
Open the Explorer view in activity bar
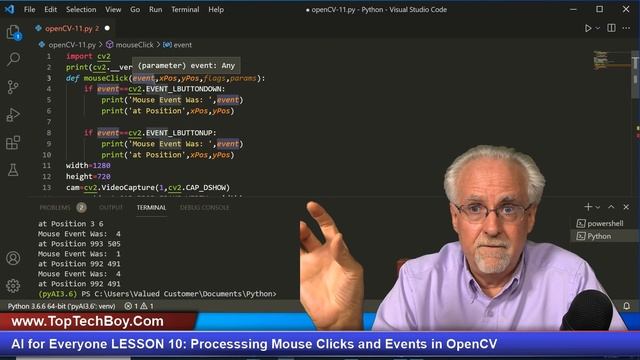[13, 32]
